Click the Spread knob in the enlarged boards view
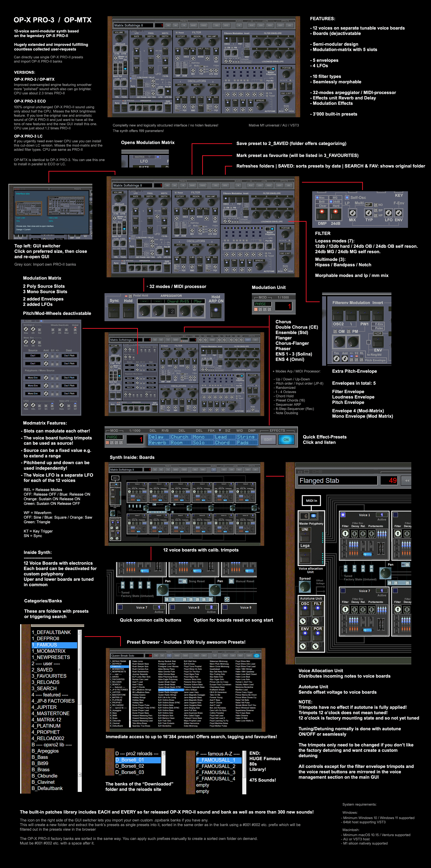 tap(305, 587)
